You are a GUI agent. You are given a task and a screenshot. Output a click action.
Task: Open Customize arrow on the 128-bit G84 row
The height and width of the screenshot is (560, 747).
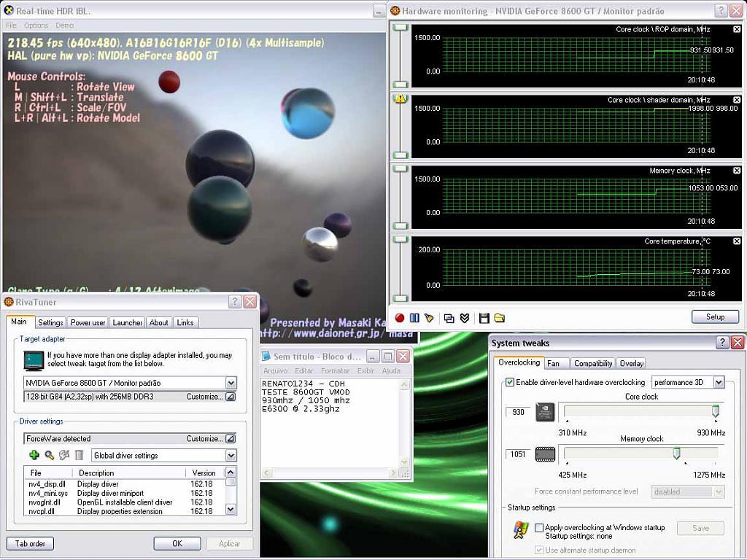click(x=231, y=396)
